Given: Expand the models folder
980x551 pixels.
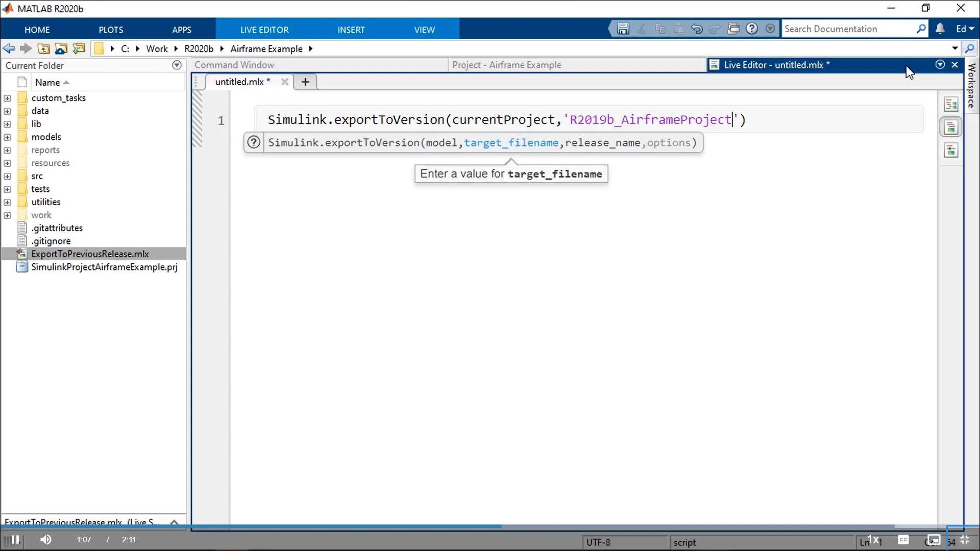Looking at the screenshot, I should pyautogui.click(x=7, y=137).
